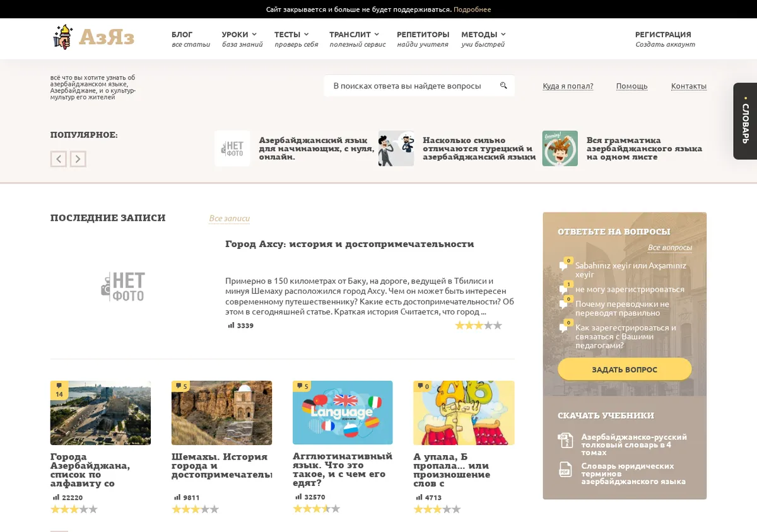The image size is (757, 532).
Task: Open the Подробнее link in top banner
Action: coord(472,9)
